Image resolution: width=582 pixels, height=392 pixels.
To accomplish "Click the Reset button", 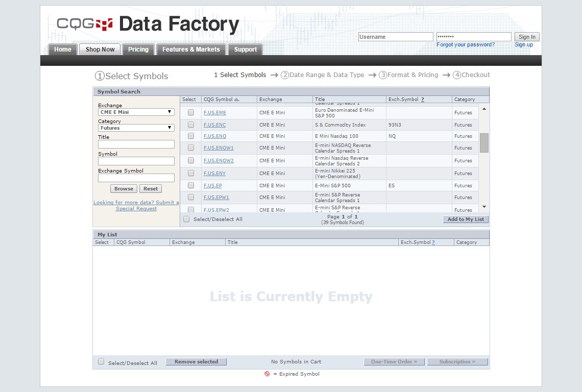I will (x=151, y=188).
